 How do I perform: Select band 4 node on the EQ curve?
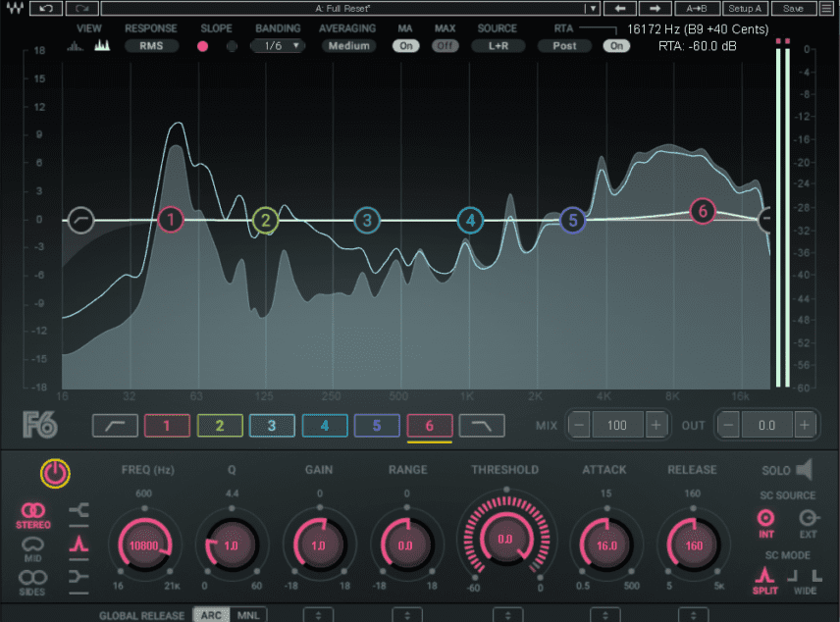click(x=470, y=220)
